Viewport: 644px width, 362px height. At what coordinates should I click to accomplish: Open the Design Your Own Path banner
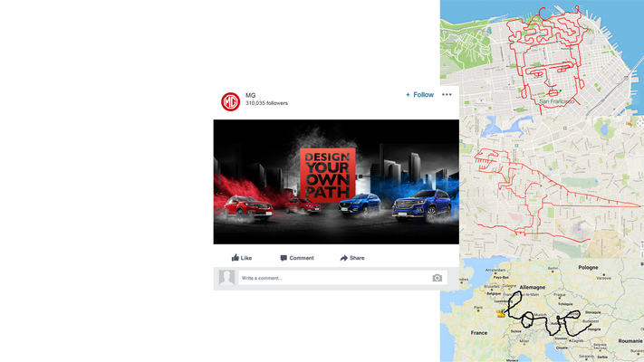pos(336,182)
